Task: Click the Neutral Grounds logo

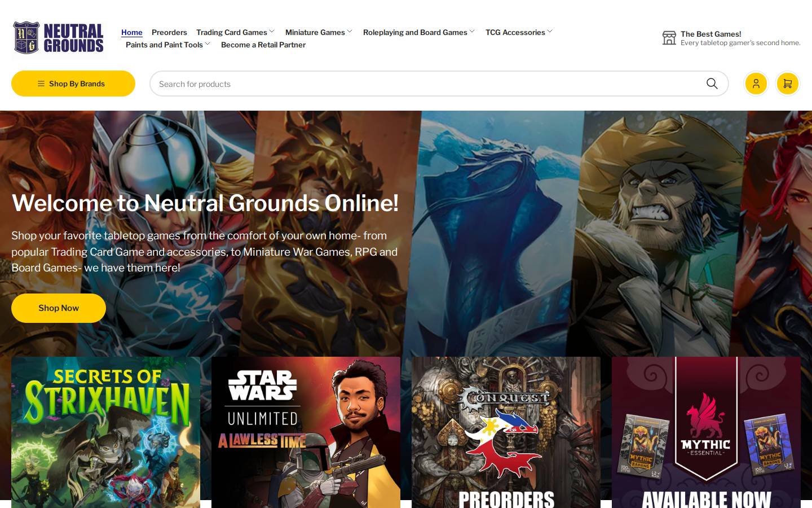Action: [x=59, y=38]
